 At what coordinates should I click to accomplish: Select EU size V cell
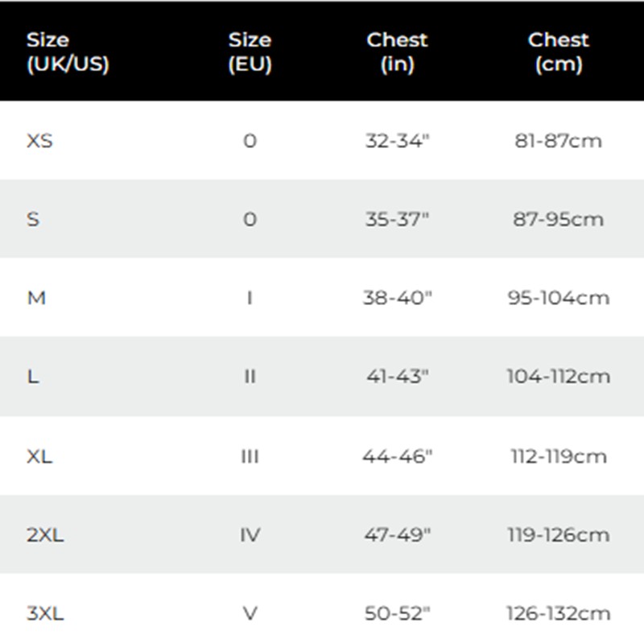point(250,613)
